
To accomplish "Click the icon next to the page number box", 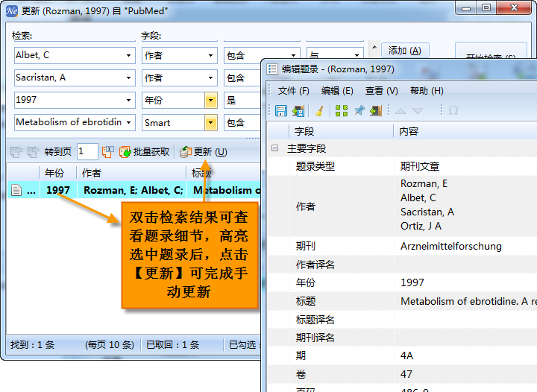I will tap(107, 152).
